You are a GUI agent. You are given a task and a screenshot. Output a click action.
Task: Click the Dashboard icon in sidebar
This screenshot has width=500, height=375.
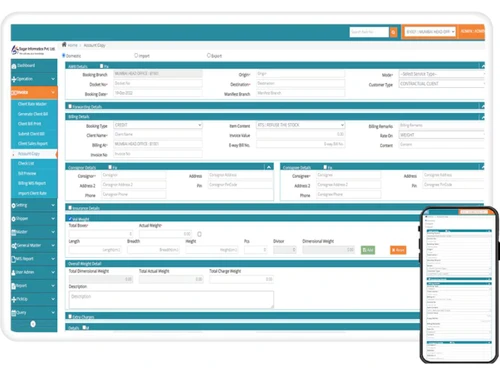tap(14, 66)
